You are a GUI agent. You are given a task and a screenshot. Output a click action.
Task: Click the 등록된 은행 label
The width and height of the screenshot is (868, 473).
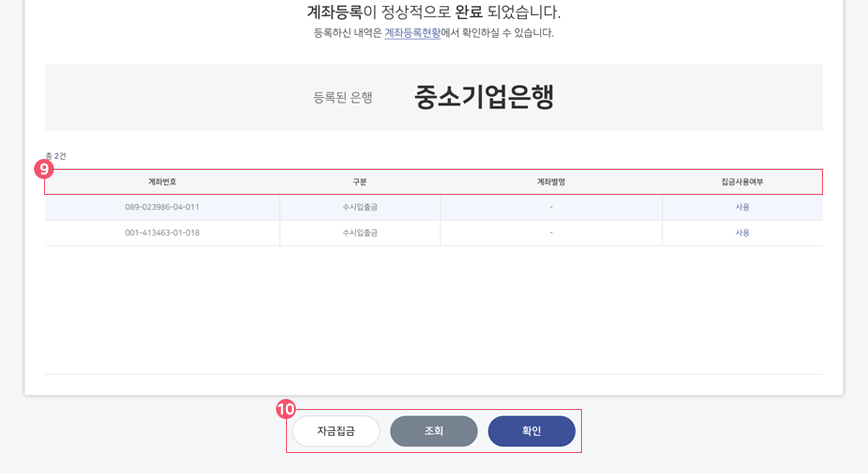pos(343,98)
